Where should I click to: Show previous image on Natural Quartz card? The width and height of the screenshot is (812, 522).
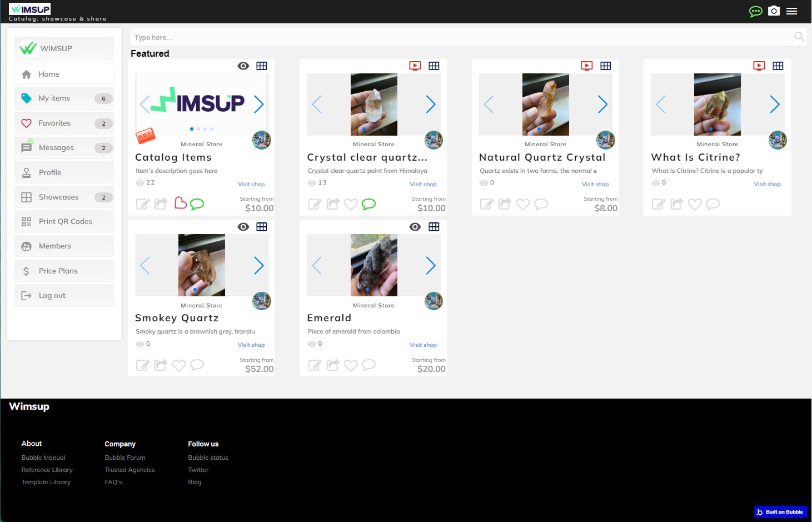pos(489,105)
